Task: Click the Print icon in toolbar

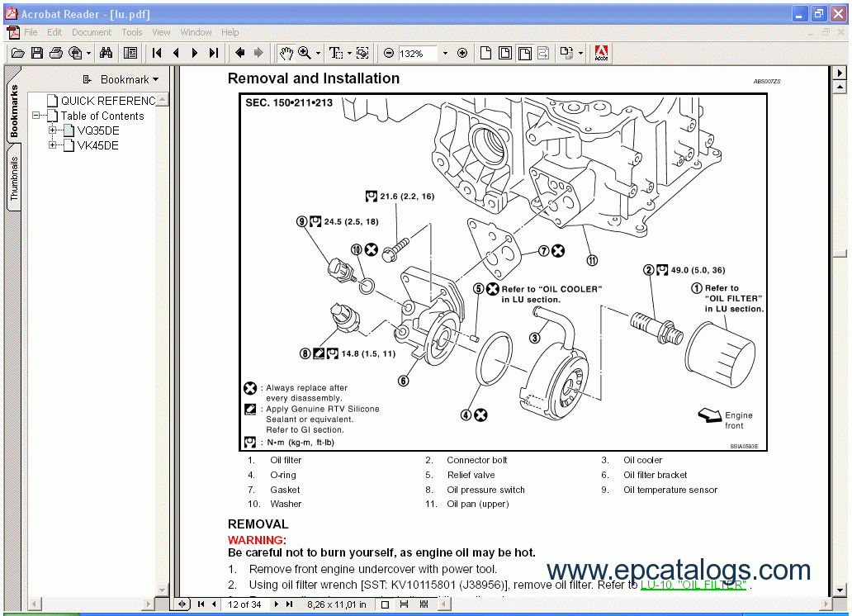Action: (x=56, y=53)
